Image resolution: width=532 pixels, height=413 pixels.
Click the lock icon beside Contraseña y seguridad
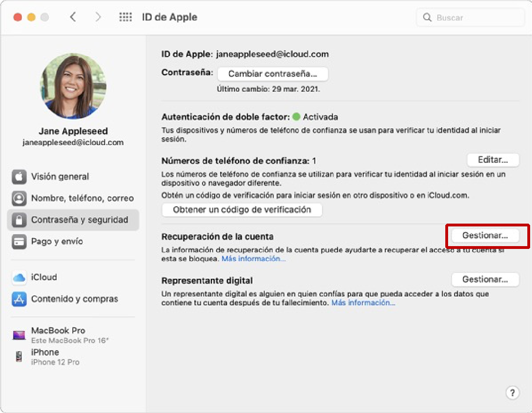point(19,220)
